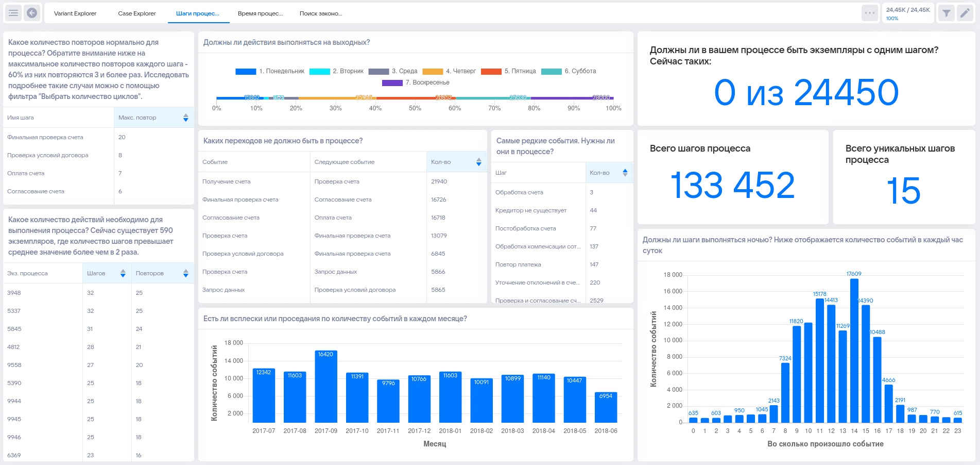Click the 15 unique steps value
The width and height of the screenshot is (980, 465).
coord(904,191)
